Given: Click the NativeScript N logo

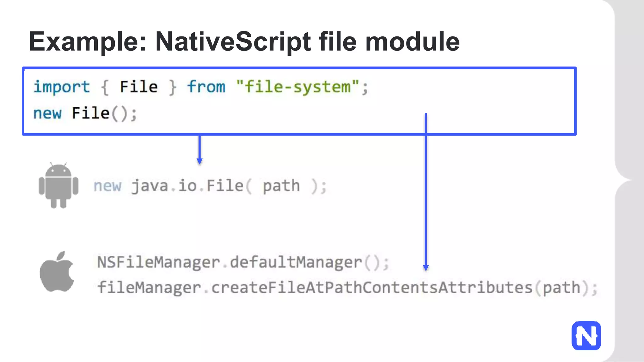Looking at the screenshot, I should click(586, 336).
